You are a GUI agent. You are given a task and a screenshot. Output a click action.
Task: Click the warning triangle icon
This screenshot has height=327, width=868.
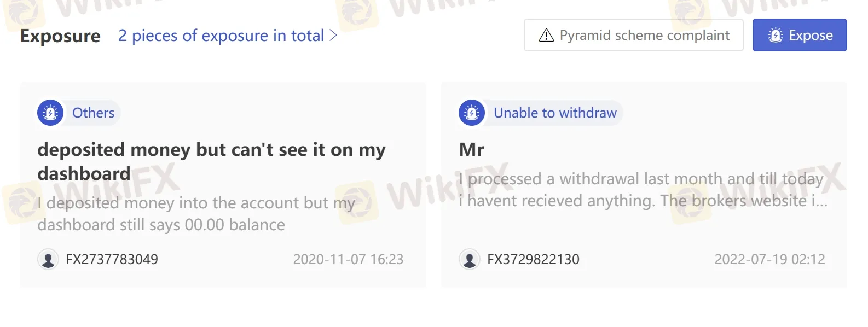coord(546,36)
